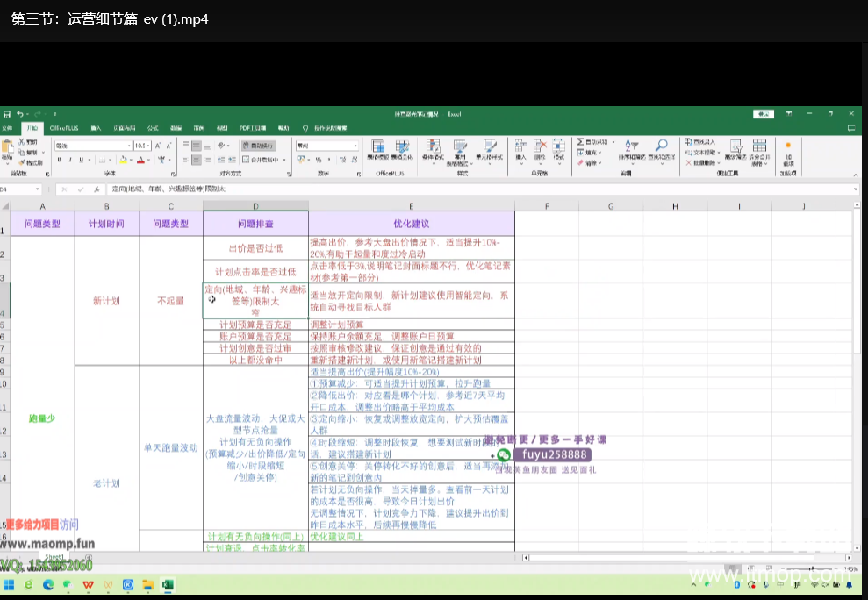Viewport: 868px width, 600px height.
Task: Select the Sheet1 worksheet tab
Action: [54, 557]
